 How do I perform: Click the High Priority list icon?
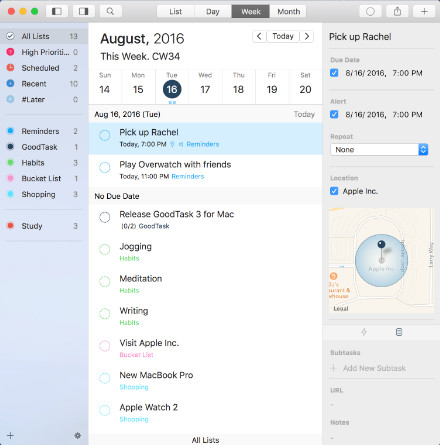10,52
